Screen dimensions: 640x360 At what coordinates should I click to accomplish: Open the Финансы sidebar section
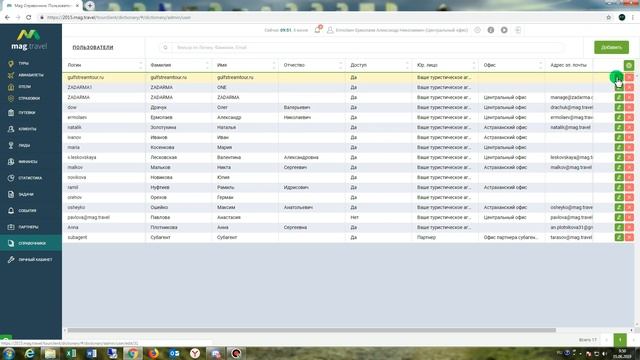[x=27, y=162]
